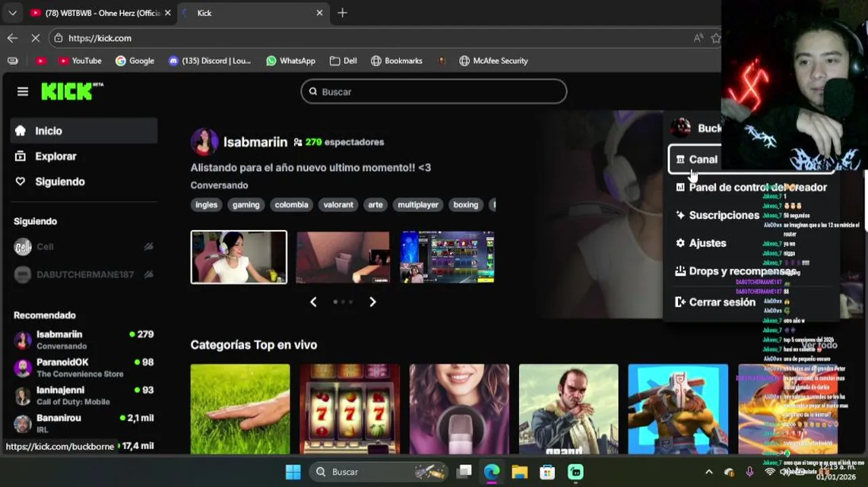Open the YouTube bookmark

[80, 61]
